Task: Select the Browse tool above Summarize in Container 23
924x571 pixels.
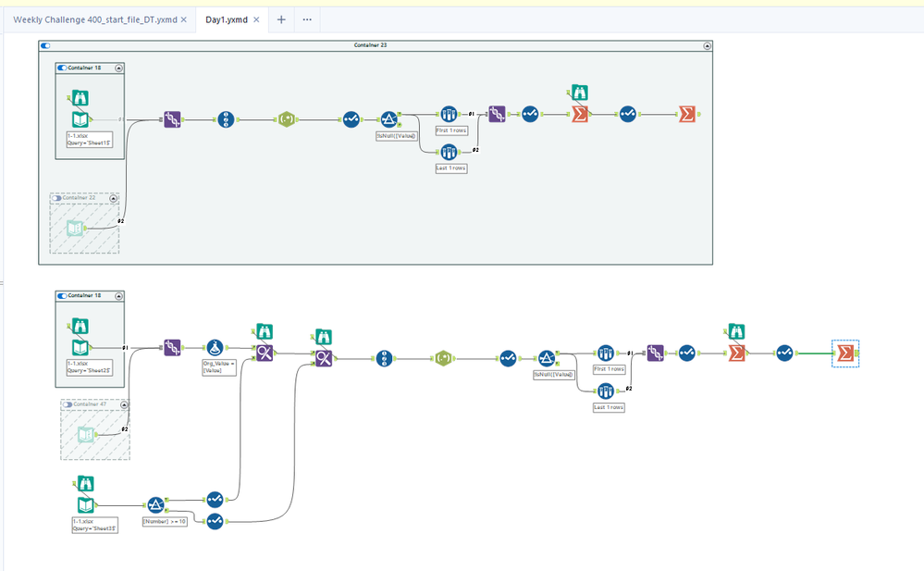Action: point(580,93)
